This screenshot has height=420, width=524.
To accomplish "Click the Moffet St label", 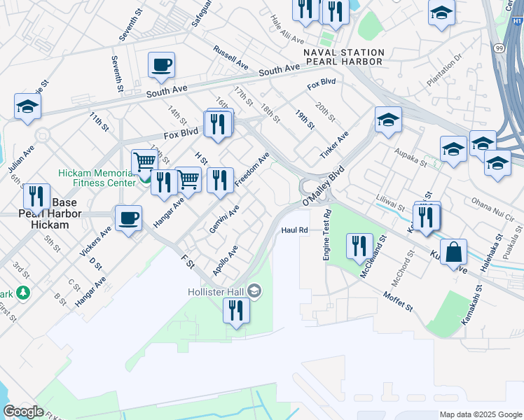I will (398, 302).
